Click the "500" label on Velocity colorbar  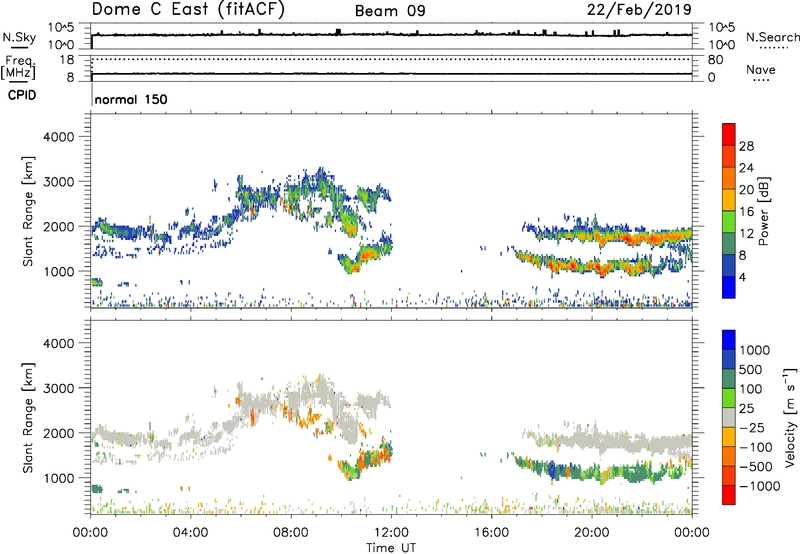tap(750, 370)
